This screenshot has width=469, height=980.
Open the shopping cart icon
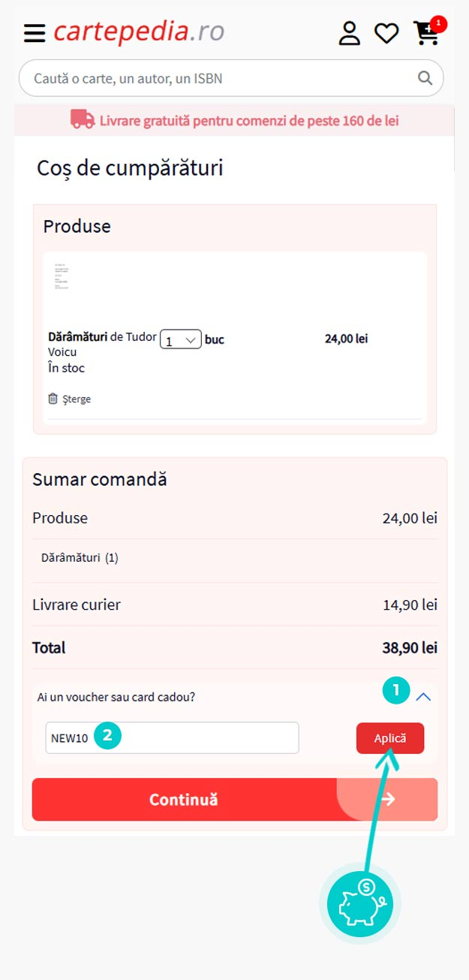tap(427, 33)
